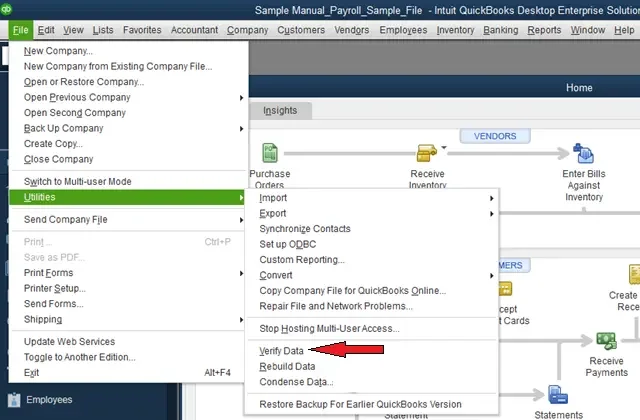Image resolution: width=640 pixels, height=420 pixels.
Task: Expand the Convert submenu
Action: (x=492, y=276)
